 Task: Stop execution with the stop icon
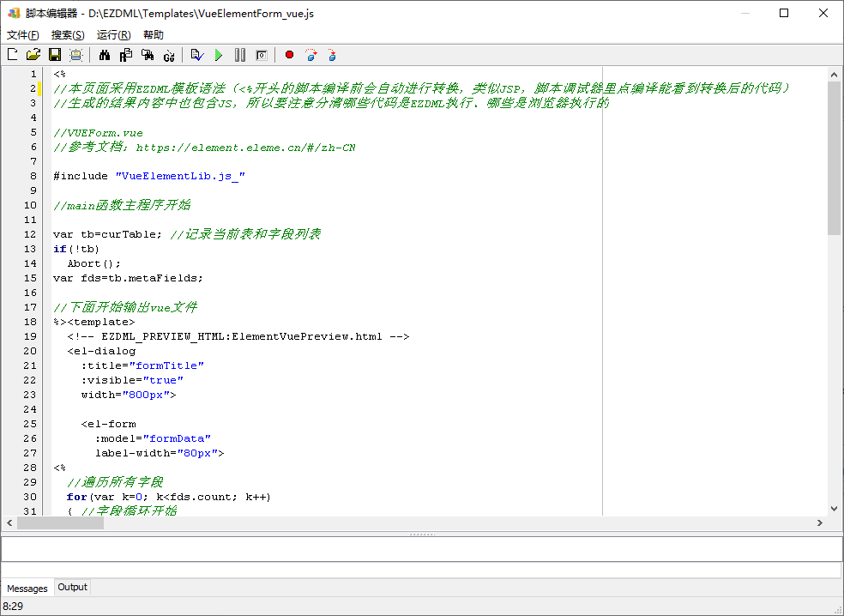pyautogui.click(x=262, y=54)
